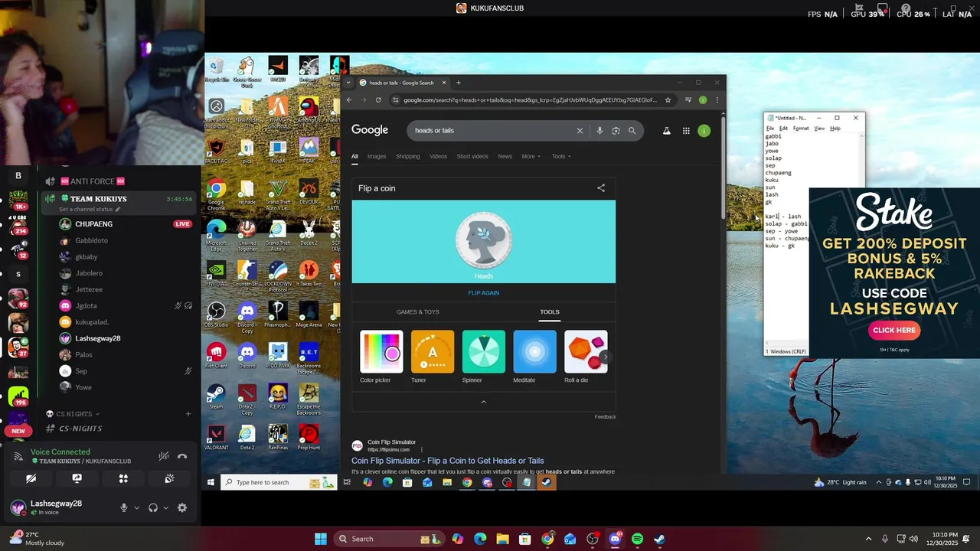The width and height of the screenshot is (980, 551).
Task: Toggle Discord noise suppression
Action: tap(163, 456)
